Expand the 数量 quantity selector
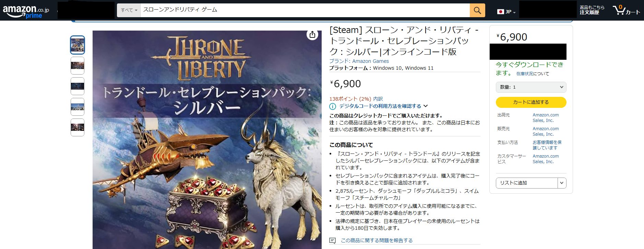Image resolution: width=644 pixels, height=249 pixels. pyautogui.click(x=531, y=87)
